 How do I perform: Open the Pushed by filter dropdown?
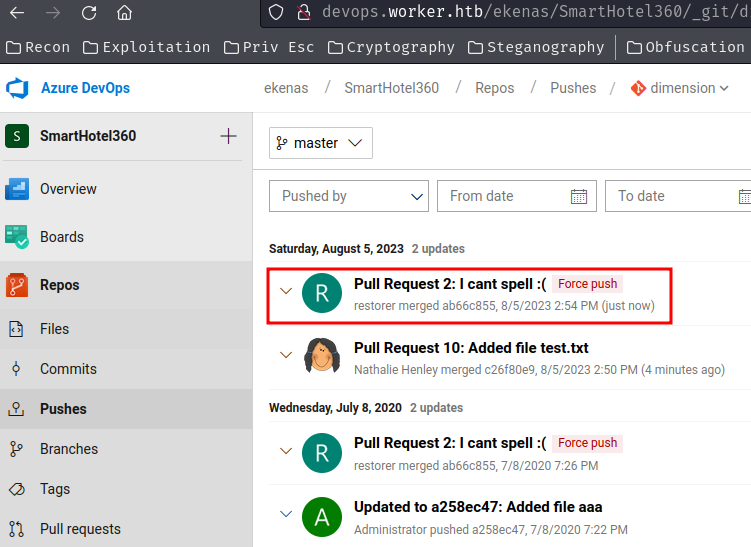point(349,196)
